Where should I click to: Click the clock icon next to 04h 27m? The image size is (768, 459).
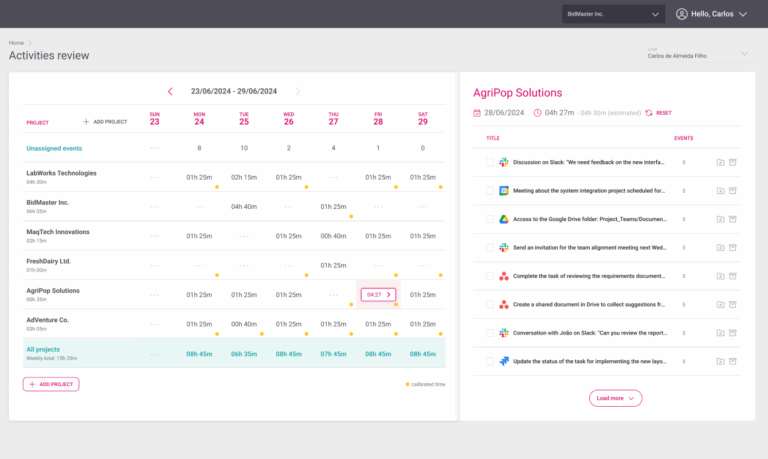(537, 113)
